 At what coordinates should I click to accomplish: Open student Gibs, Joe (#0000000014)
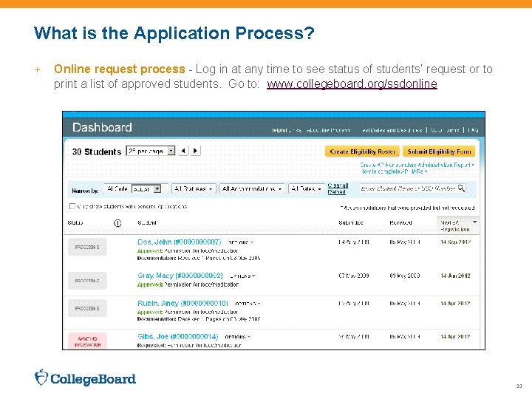(178, 337)
